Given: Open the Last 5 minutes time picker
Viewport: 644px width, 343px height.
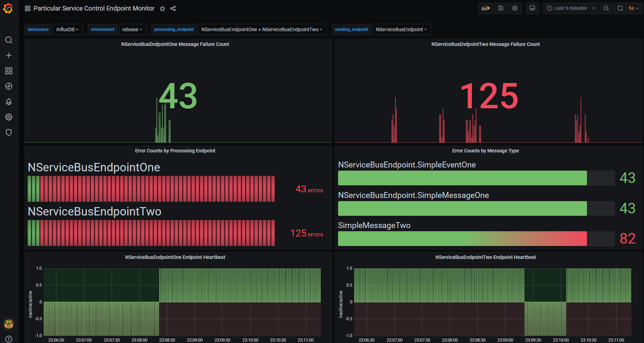Looking at the screenshot, I should point(571,8).
